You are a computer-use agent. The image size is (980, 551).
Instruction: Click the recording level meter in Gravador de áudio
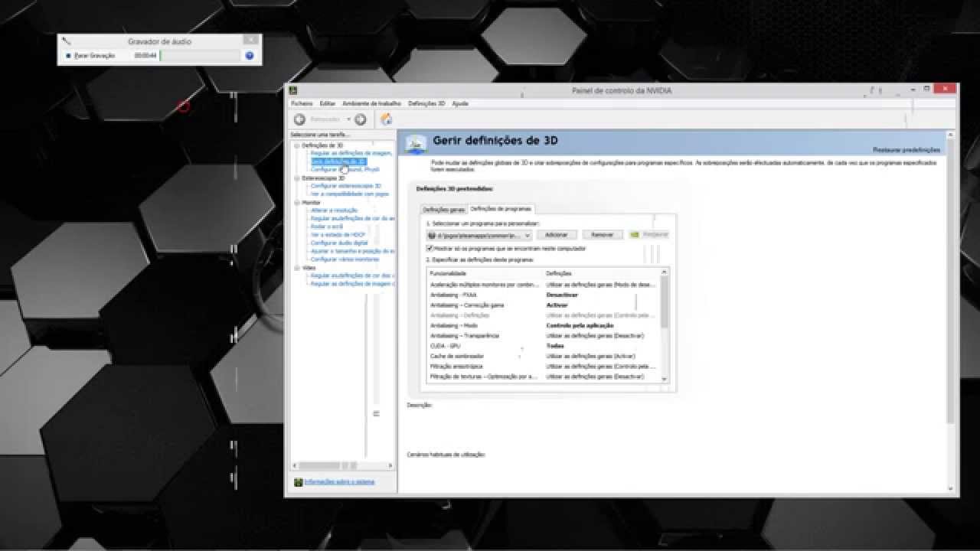coord(200,56)
